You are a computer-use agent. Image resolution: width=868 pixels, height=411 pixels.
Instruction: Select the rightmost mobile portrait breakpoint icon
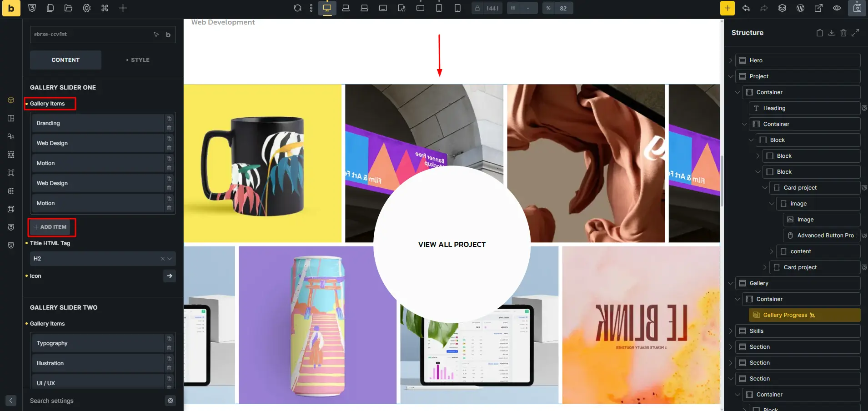(x=457, y=8)
